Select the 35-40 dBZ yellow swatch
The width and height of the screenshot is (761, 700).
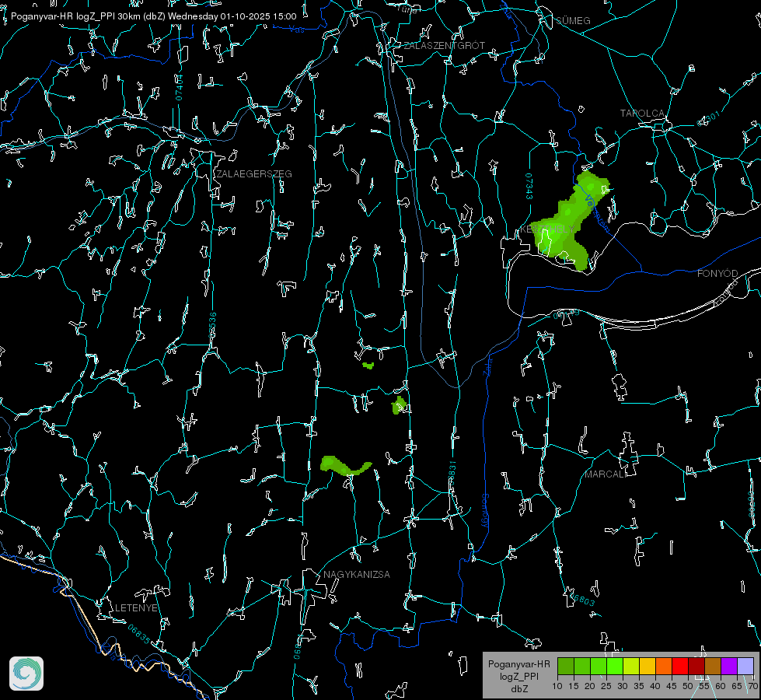pos(648,666)
